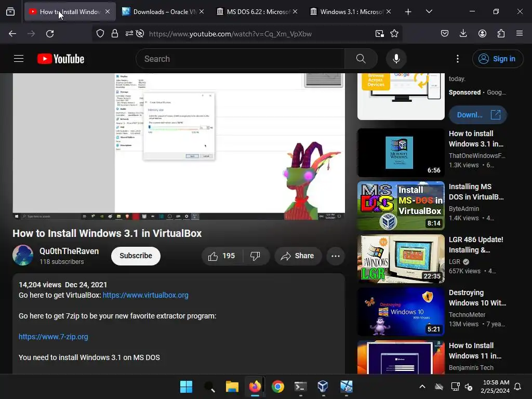Open taskbar search magnifier
The width and height of the screenshot is (532, 399).
pyautogui.click(x=209, y=387)
